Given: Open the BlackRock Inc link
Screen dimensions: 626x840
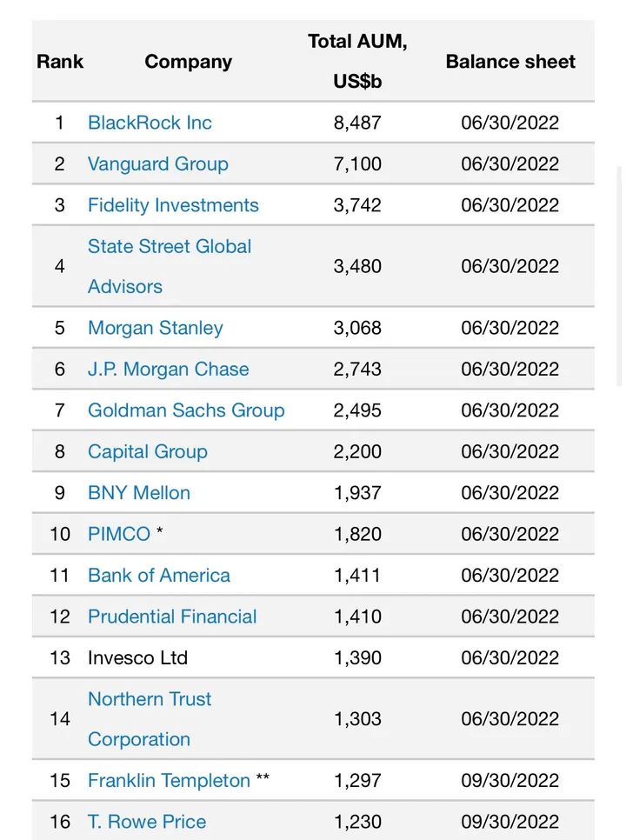Looking at the screenshot, I should pyautogui.click(x=150, y=123).
